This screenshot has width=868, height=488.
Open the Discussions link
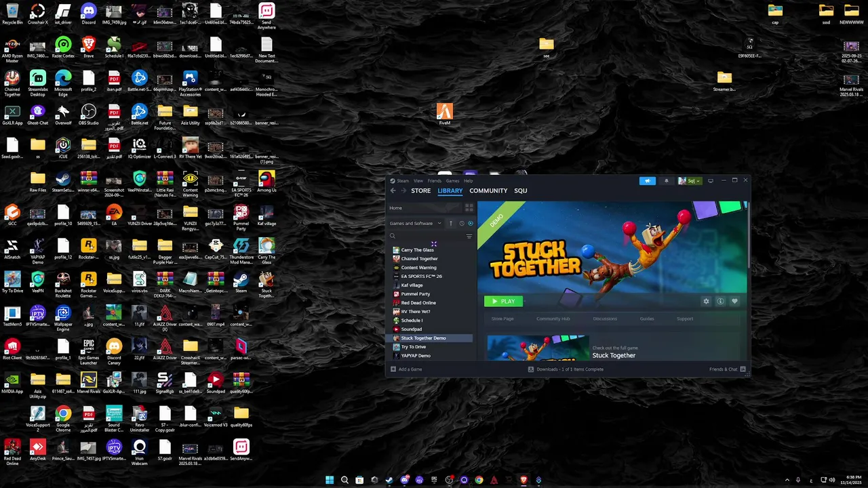[x=605, y=319]
